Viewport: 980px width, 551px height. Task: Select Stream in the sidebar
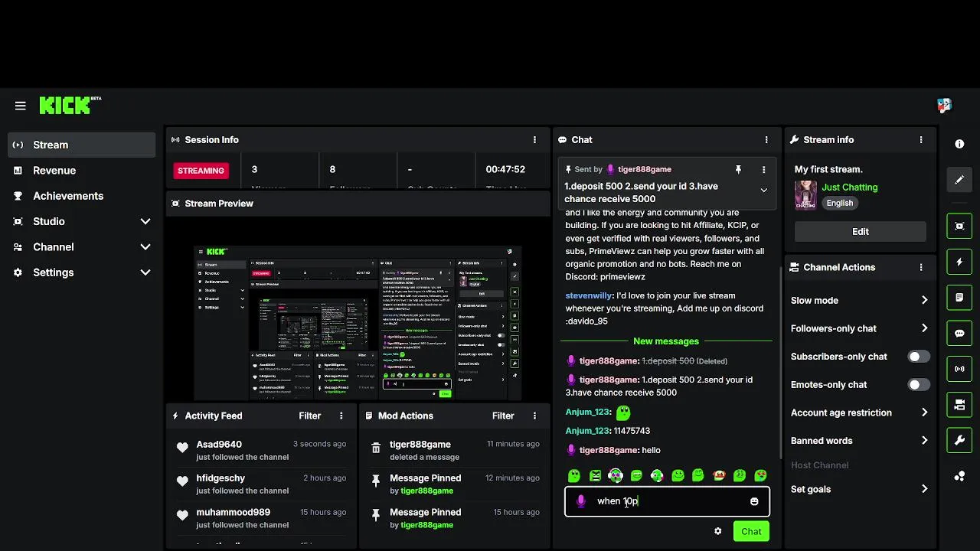tap(81, 145)
